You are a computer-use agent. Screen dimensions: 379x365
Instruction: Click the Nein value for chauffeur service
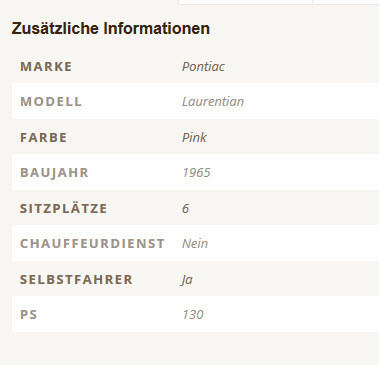pos(195,243)
